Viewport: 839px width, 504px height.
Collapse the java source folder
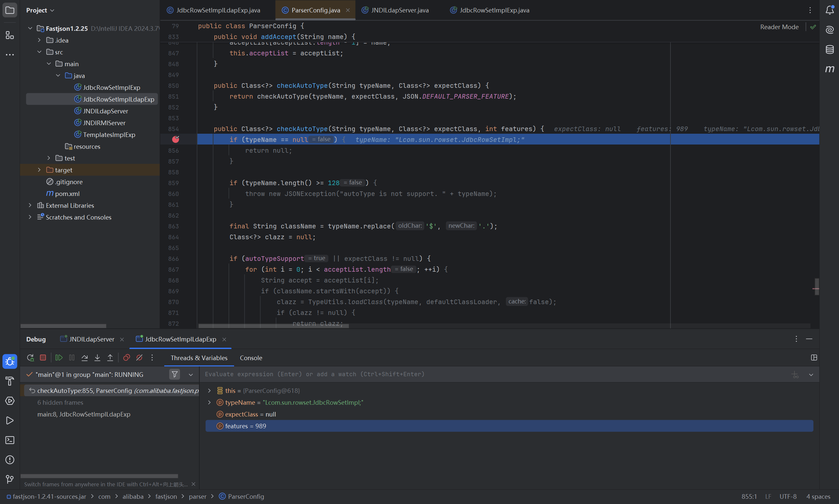(x=58, y=75)
